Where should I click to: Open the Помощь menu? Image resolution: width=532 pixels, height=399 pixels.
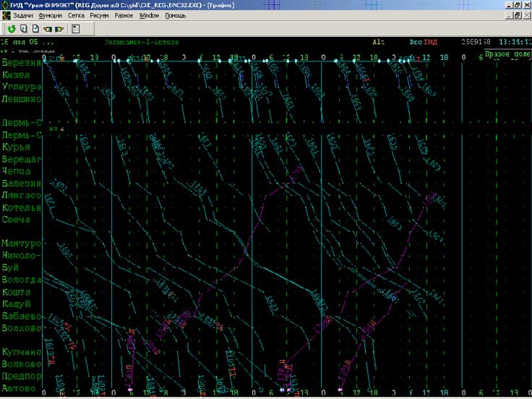click(x=176, y=16)
